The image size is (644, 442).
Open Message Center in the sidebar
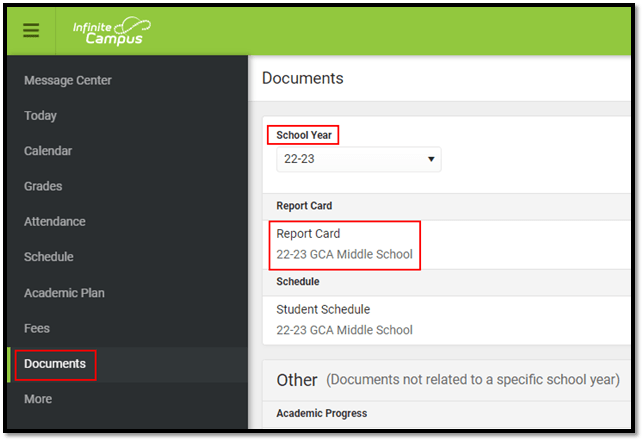point(68,80)
